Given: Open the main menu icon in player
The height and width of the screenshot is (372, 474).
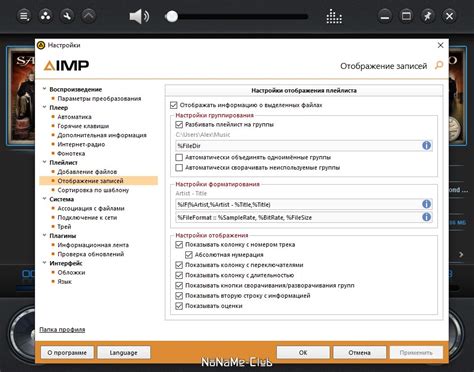Looking at the screenshot, I should 24,16.
